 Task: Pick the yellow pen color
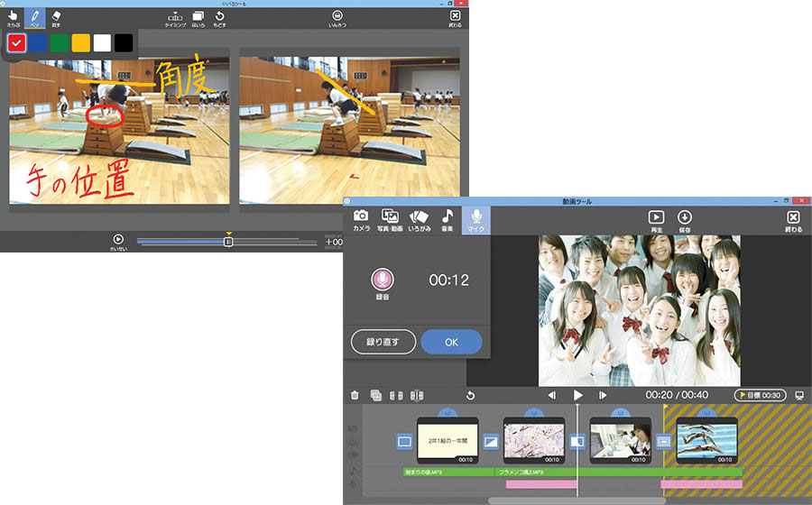tap(80, 42)
